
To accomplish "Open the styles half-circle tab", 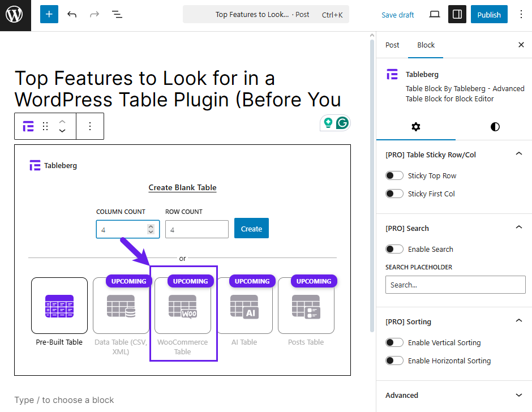I will [x=495, y=127].
